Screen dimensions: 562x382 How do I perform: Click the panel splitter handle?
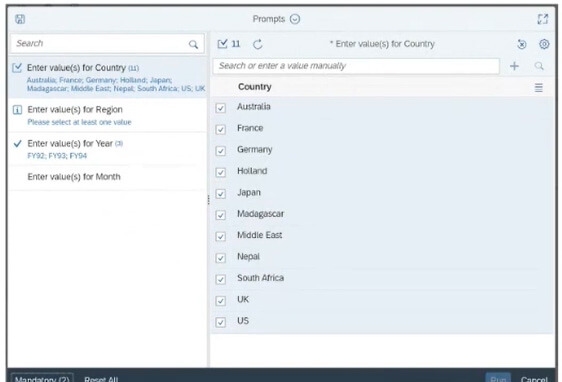[209, 200]
